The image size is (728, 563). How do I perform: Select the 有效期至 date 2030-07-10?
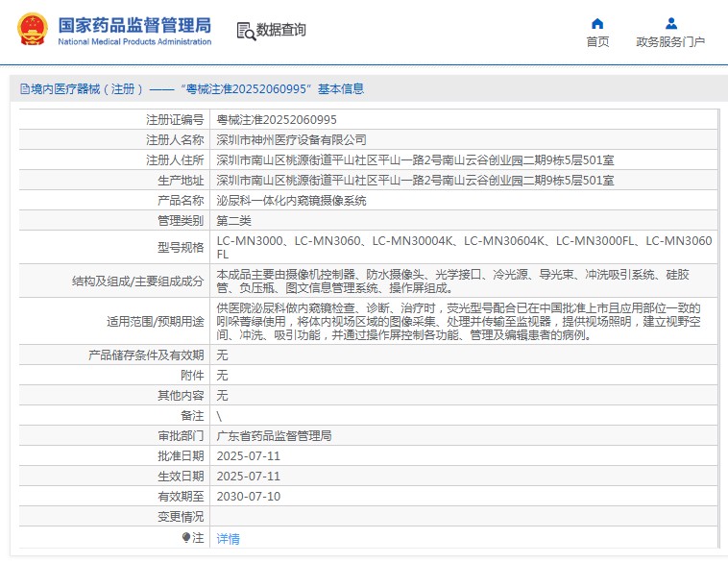248,497
